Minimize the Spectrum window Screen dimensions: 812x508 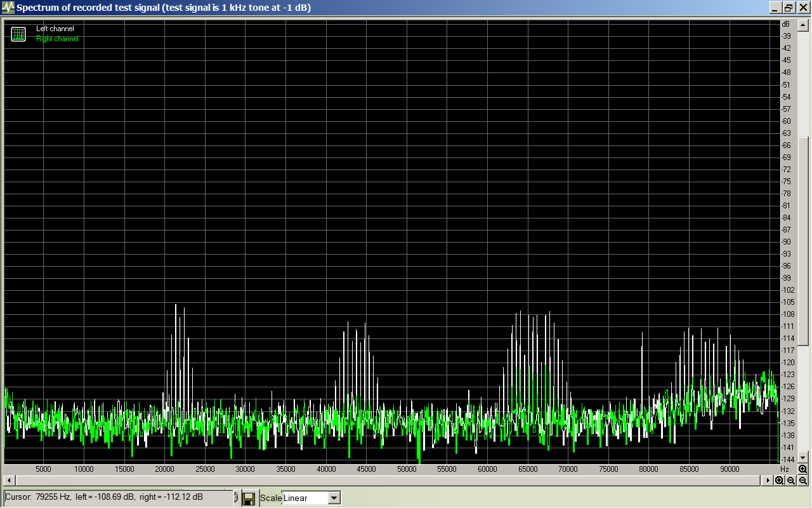pos(776,8)
